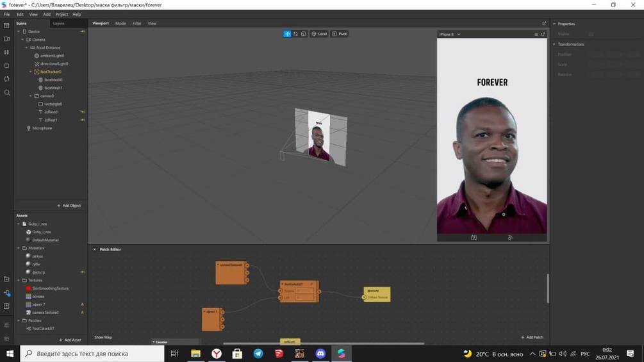Open the Add menu
Image resolution: width=644 pixels, height=362 pixels.
[x=47, y=14]
